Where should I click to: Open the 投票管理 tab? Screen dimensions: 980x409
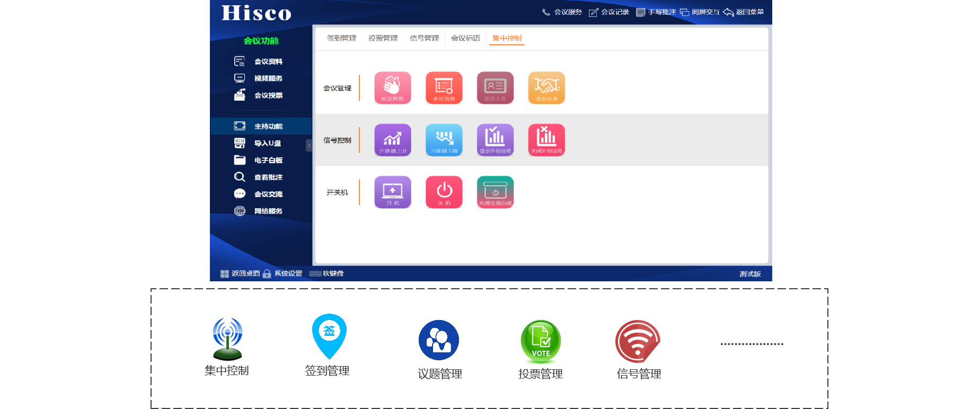click(x=383, y=38)
